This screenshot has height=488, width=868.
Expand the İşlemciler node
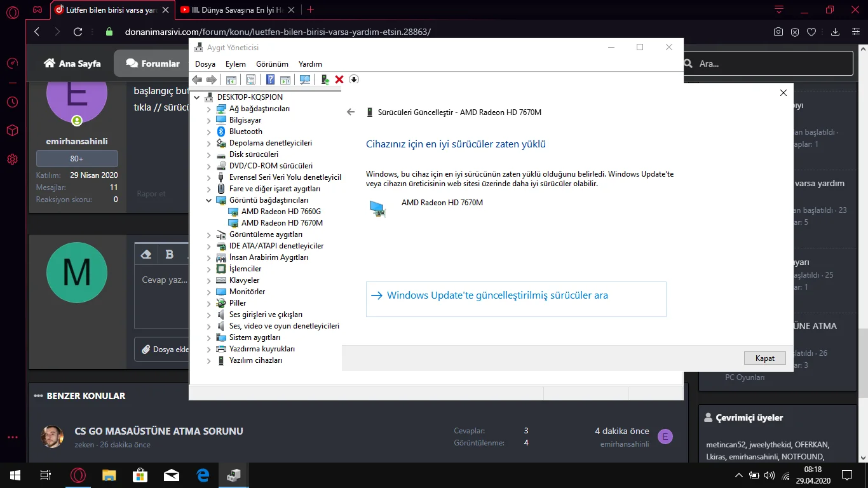[x=209, y=269]
